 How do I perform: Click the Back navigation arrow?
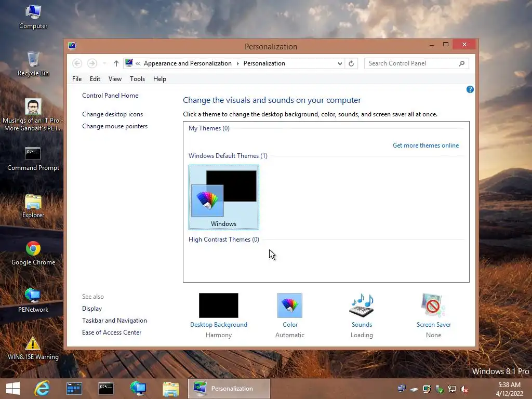pos(77,63)
